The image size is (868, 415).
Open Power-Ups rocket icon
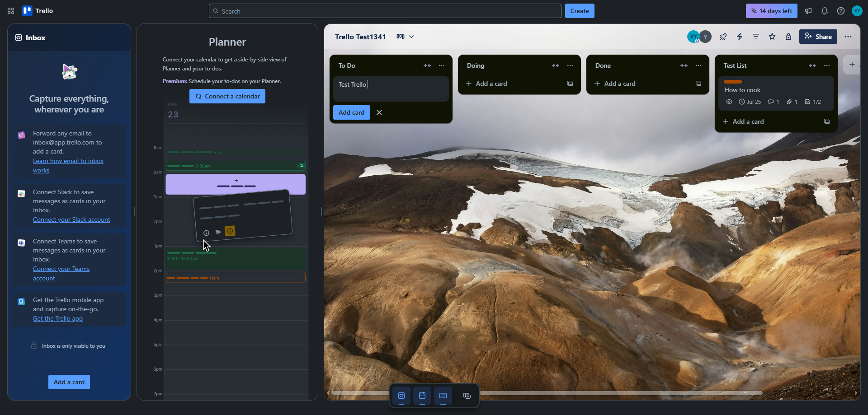(x=723, y=37)
